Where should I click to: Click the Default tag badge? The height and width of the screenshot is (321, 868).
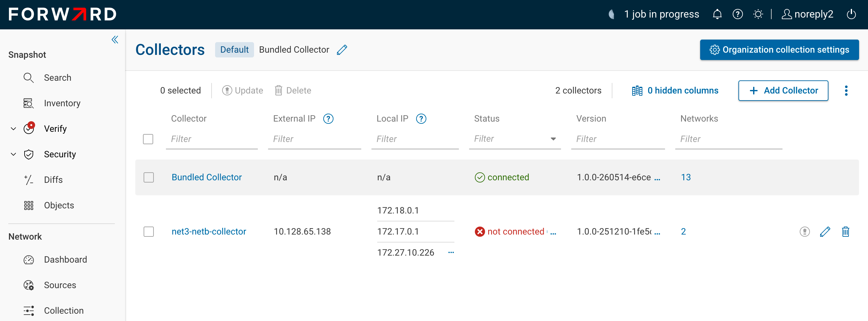click(234, 50)
